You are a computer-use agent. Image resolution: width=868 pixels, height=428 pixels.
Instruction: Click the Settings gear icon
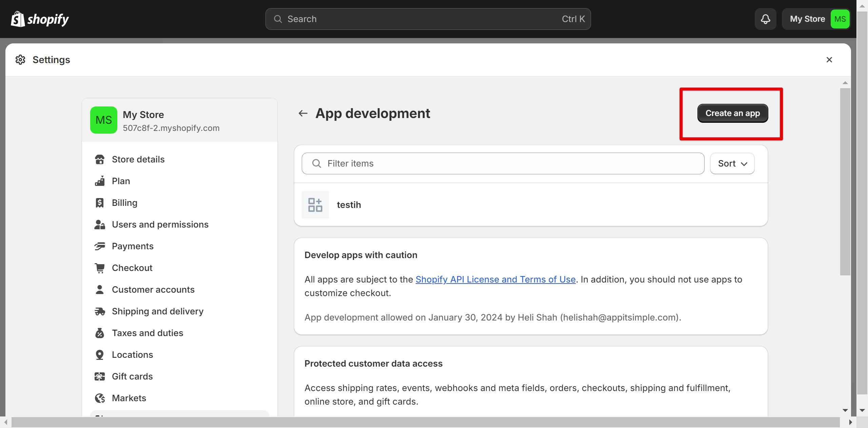point(20,60)
